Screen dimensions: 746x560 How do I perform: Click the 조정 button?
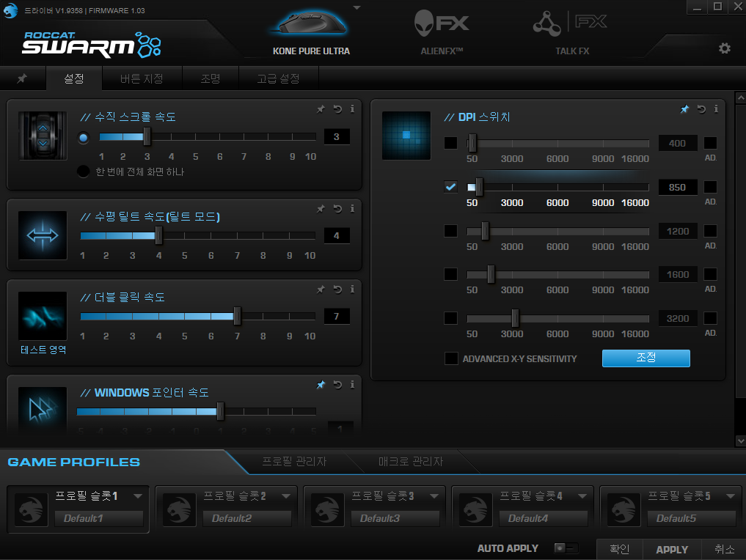tap(646, 358)
